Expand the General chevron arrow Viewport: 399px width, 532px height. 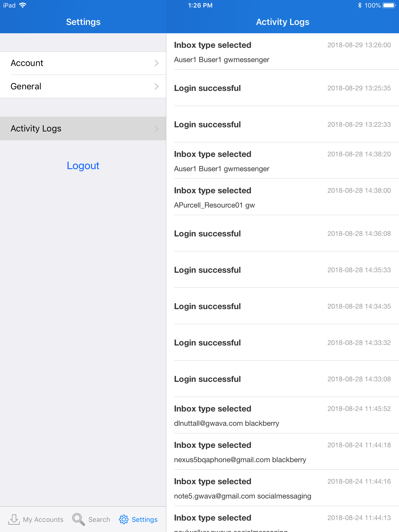pos(156,87)
